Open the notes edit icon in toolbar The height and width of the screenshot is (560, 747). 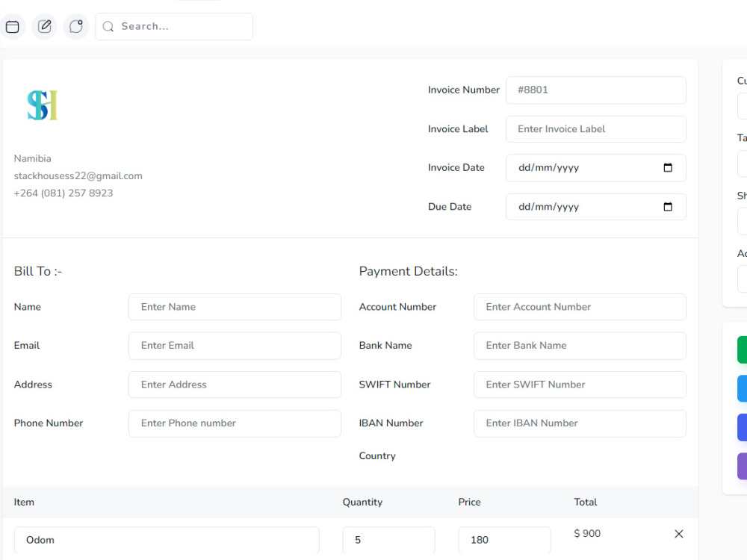pyautogui.click(x=44, y=26)
